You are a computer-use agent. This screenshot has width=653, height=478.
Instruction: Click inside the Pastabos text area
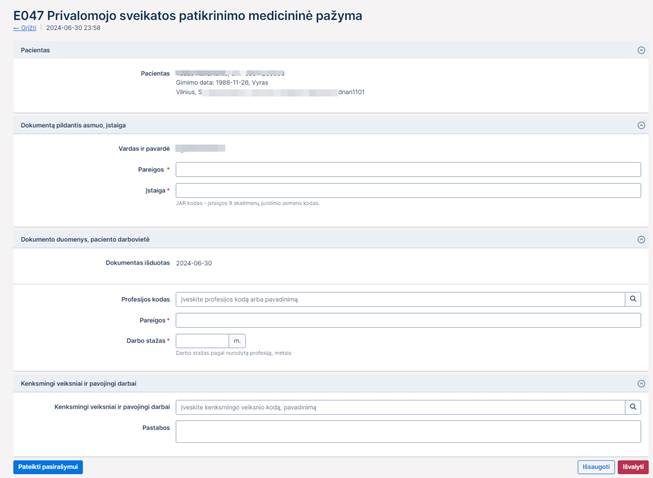(407, 431)
